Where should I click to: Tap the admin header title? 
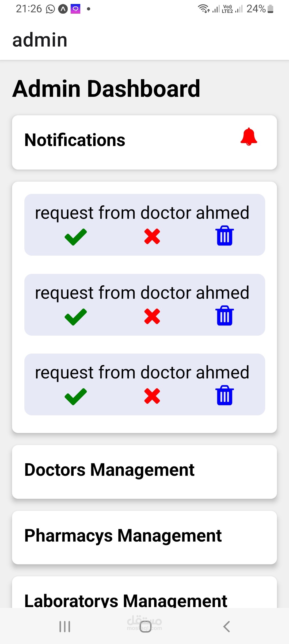click(40, 40)
